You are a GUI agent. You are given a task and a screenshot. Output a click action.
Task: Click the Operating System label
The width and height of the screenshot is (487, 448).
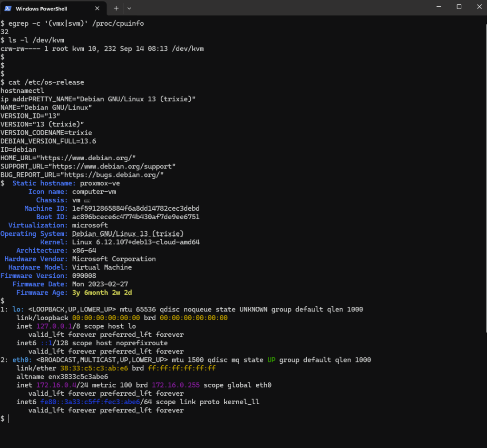34,234
